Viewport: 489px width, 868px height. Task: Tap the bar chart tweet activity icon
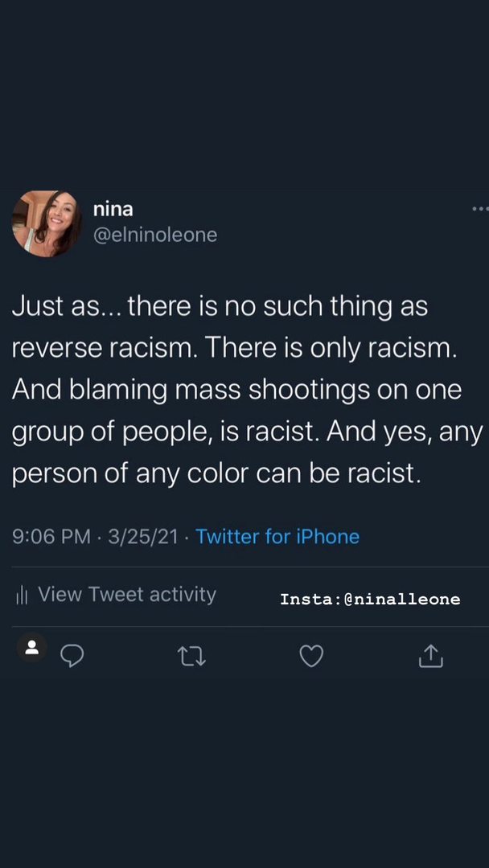[23, 595]
